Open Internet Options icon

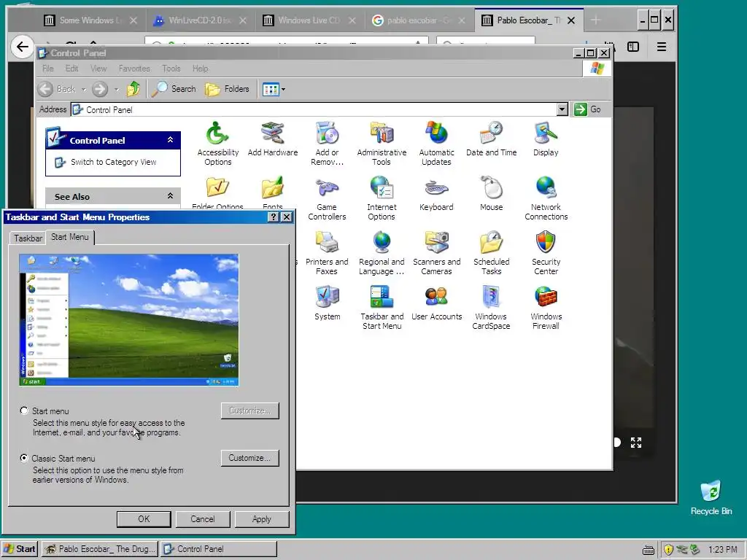(x=382, y=198)
